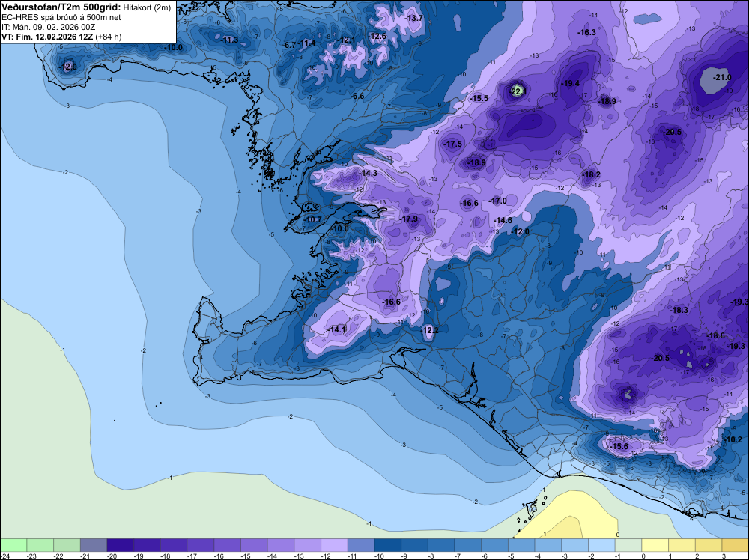This screenshot has height=560, width=749.
Task: Select the -15.6 temperature label
Action: [619, 446]
